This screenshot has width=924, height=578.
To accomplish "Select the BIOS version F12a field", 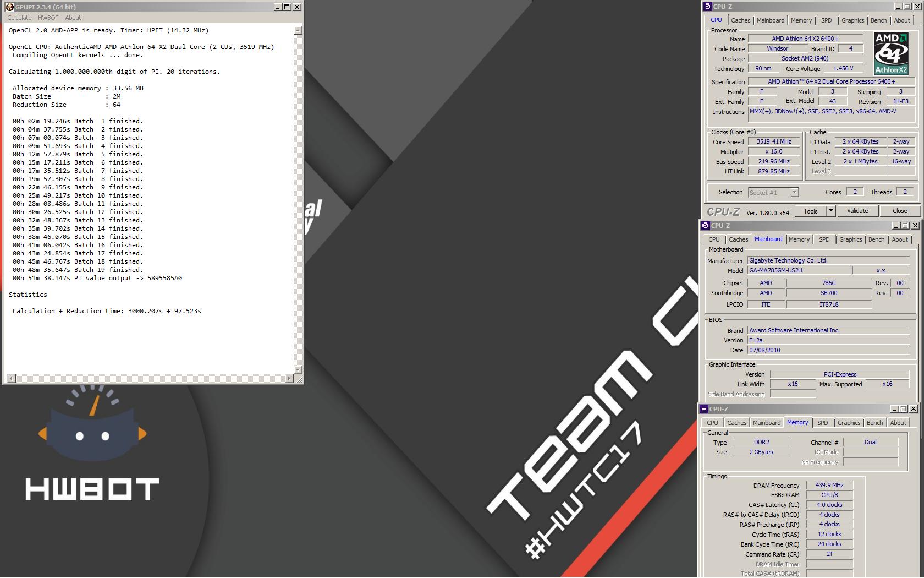I will click(x=828, y=340).
